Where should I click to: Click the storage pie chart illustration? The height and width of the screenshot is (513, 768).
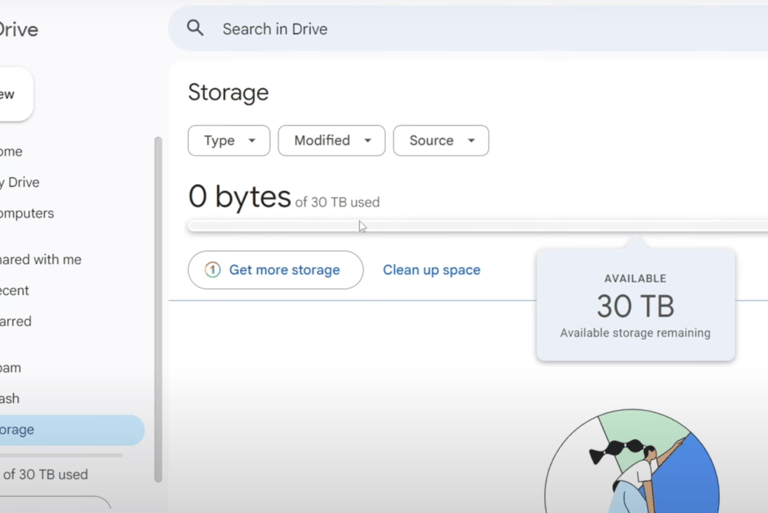point(632,461)
